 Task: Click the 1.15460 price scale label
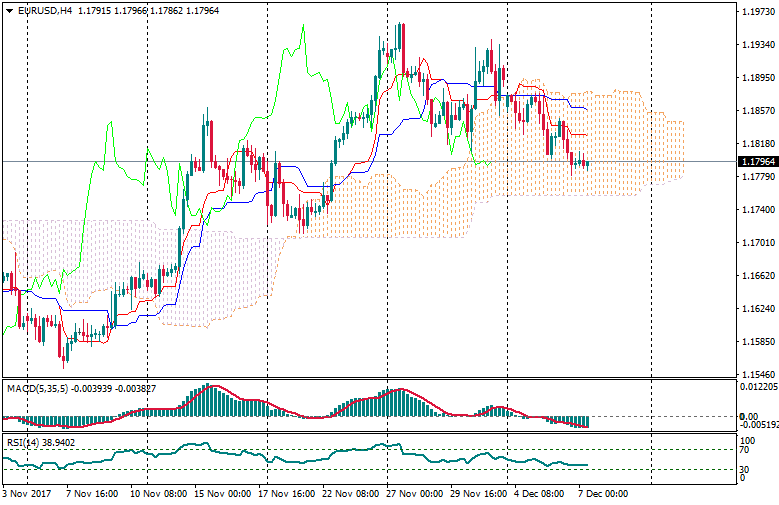point(755,374)
